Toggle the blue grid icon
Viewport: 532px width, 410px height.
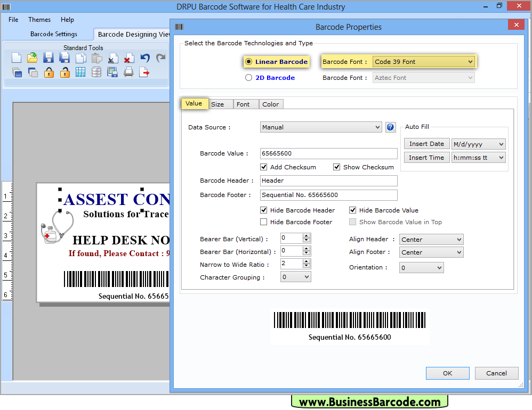pyautogui.click(x=80, y=72)
